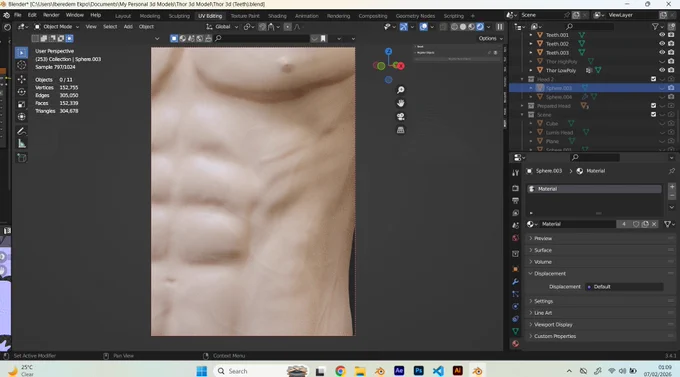Hide Teeth.003 in viewport with eye
680x377 pixels.
coord(662,52)
